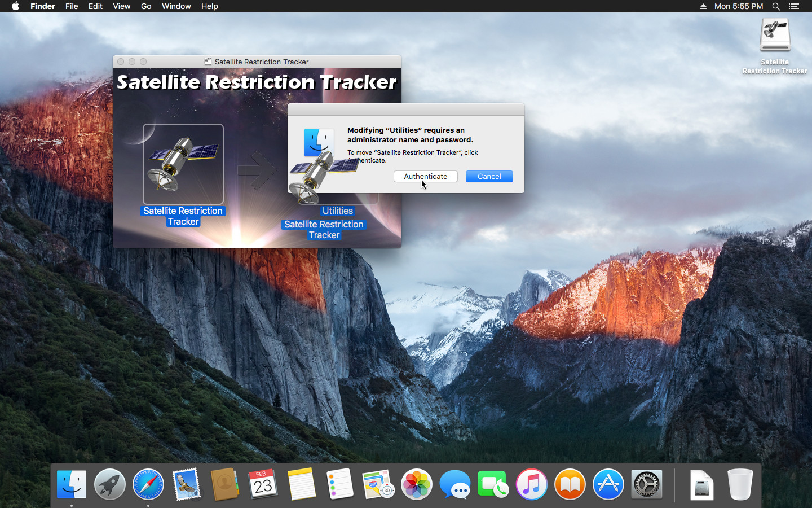This screenshot has height=508, width=812.
Task: Click the eject icon in menu bar
Action: [703, 6]
